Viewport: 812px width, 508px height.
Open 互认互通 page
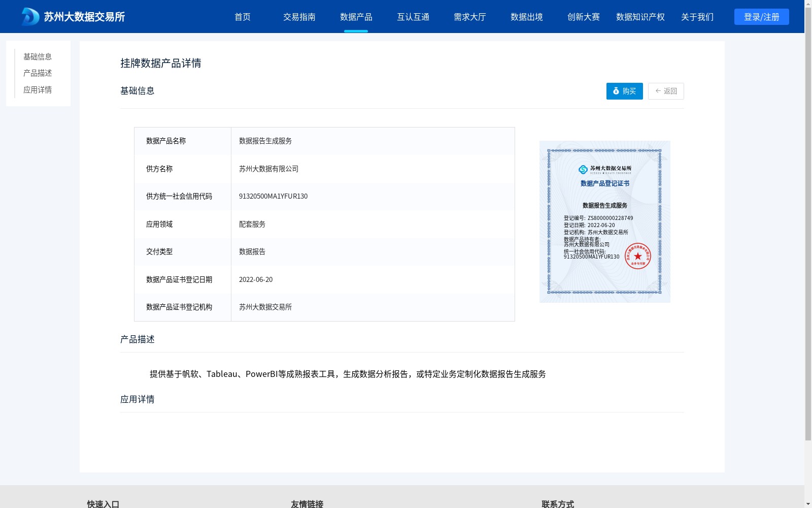click(413, 17)
